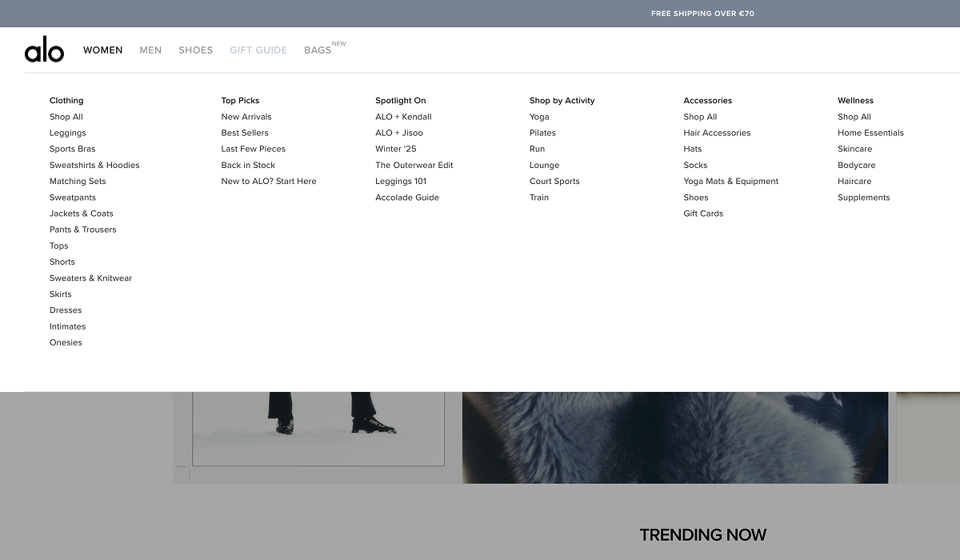Select Skincare under Wellness
Image resolution: width=960 pixels, height=560 pixels.
point(854,149)
